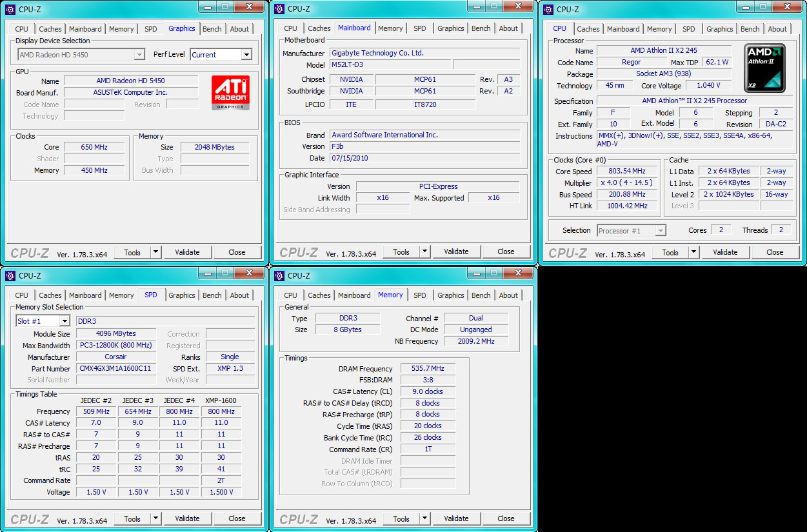Click bottom Close button in SPD window
The image size is (807, 532).
237,518
